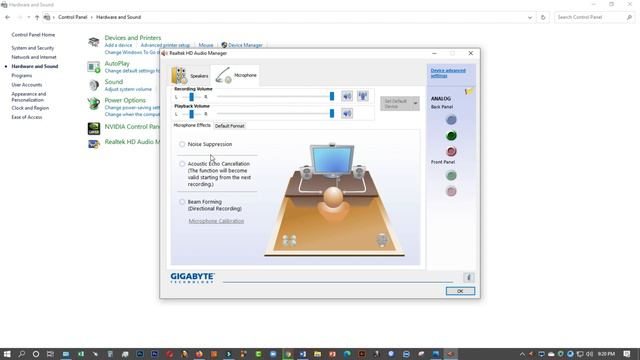Open Microphone Calibration link
640x360 pixels.
coord(216,221)
